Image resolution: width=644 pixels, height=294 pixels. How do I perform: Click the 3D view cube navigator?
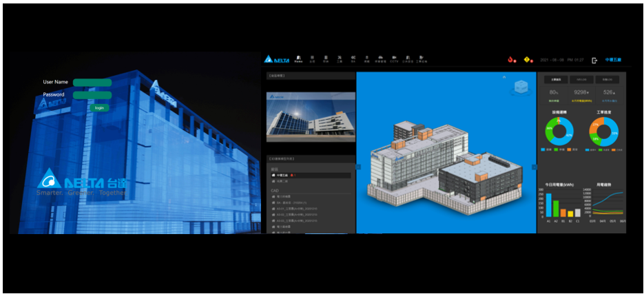coord(521,87)
